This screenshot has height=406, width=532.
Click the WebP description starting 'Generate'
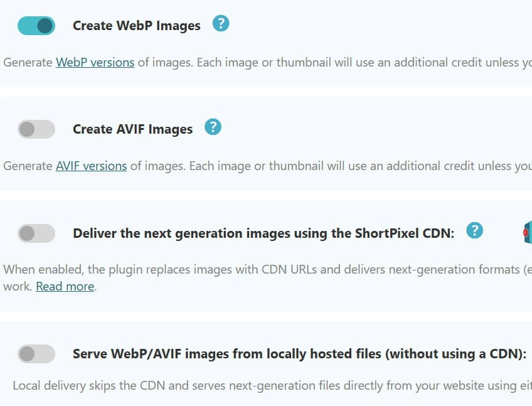point(268,63)
